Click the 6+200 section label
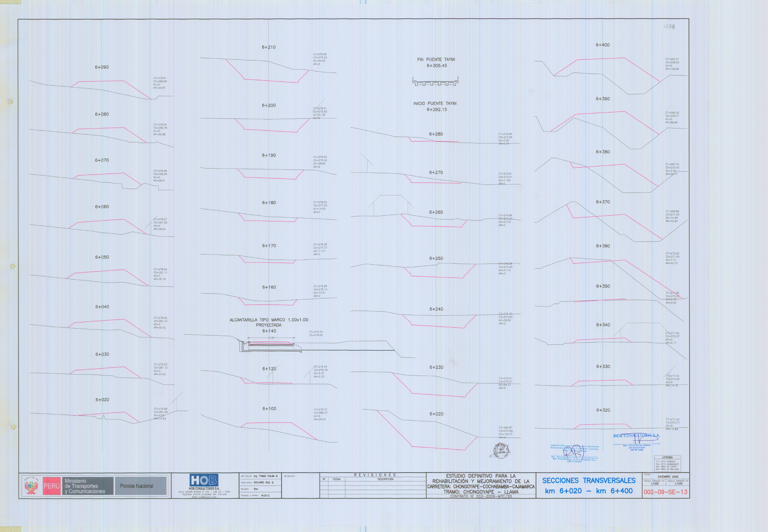Viewport: 768px width, 532px height. [269, 105]
